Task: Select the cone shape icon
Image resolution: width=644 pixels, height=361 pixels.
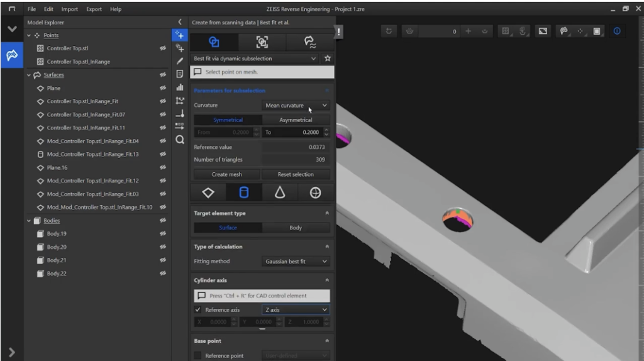Action: click(x=280, y=194)
